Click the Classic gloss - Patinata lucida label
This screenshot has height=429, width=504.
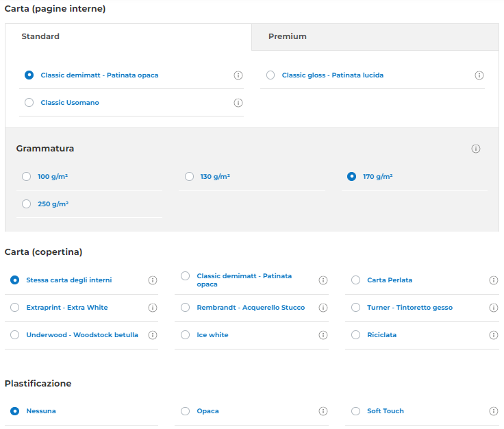coord(332,75)
